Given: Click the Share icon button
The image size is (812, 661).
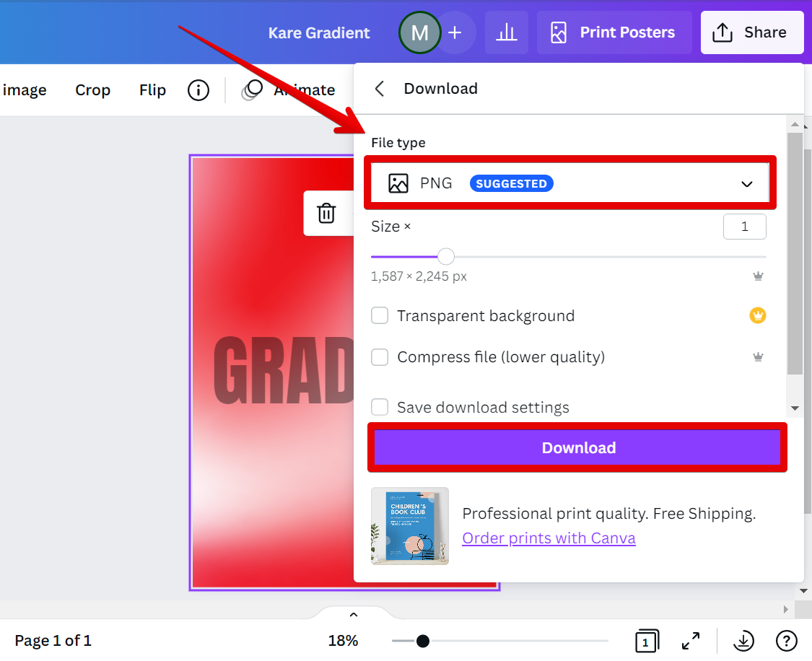Looking at the screenshot, I should point(751,32).
